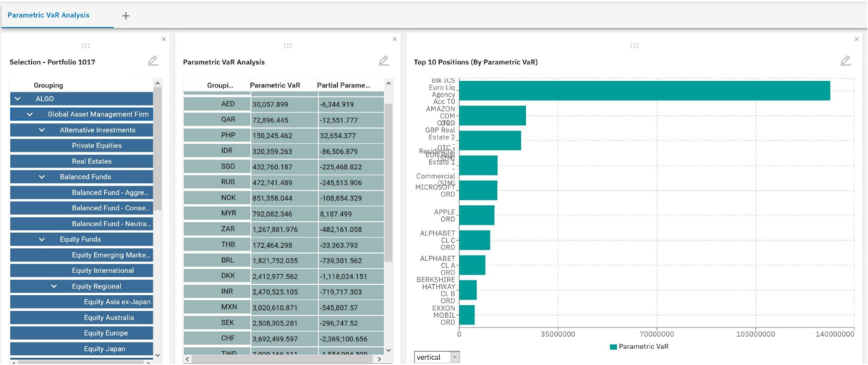Close the Selection - Portfolio 1017 panel
The width and height of the screenshot is (868, 365).
coord(163,39)
